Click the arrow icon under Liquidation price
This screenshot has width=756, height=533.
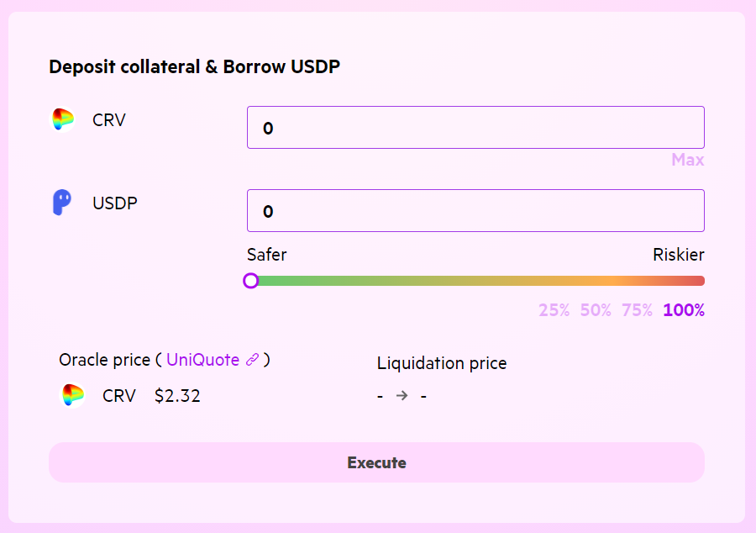(x=402, y=396)
